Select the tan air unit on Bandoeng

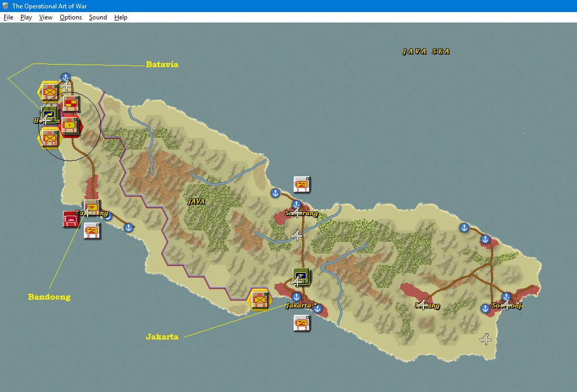click(92, 208)
